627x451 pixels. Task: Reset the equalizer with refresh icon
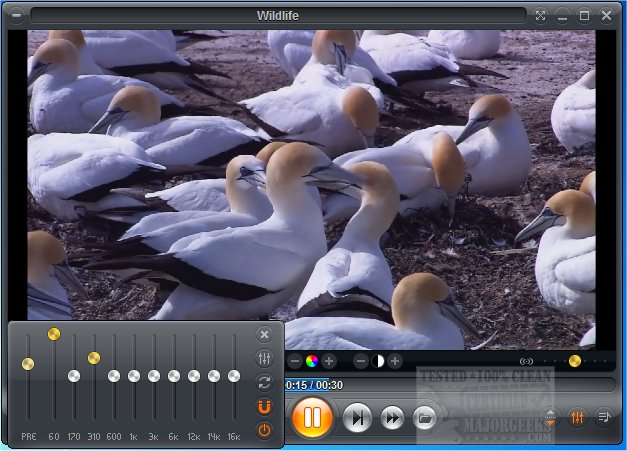264,382
